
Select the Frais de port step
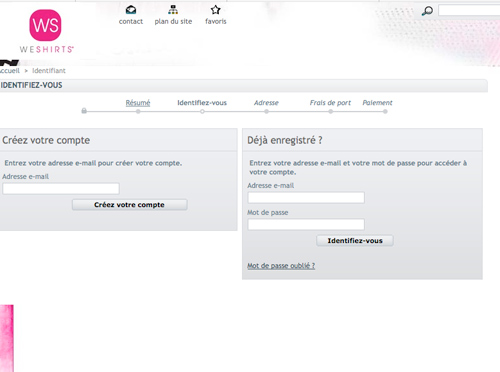click(x=330, y=103)
